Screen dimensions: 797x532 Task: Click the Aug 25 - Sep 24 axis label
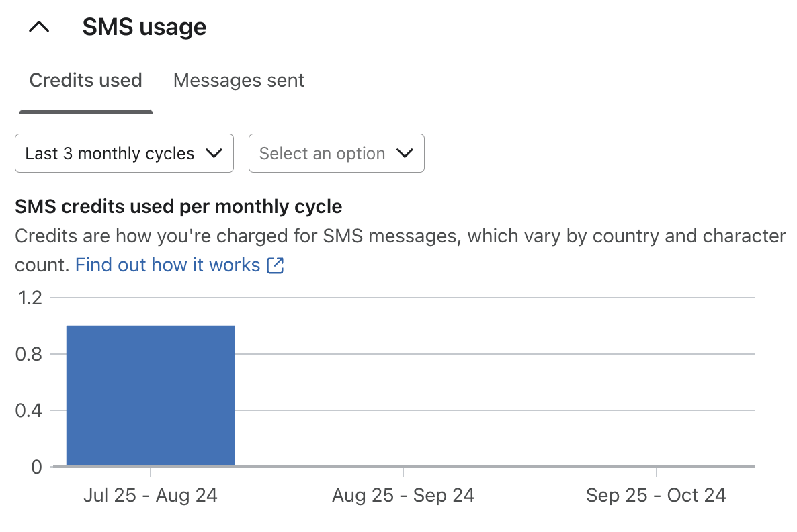[x=403, y=495]
